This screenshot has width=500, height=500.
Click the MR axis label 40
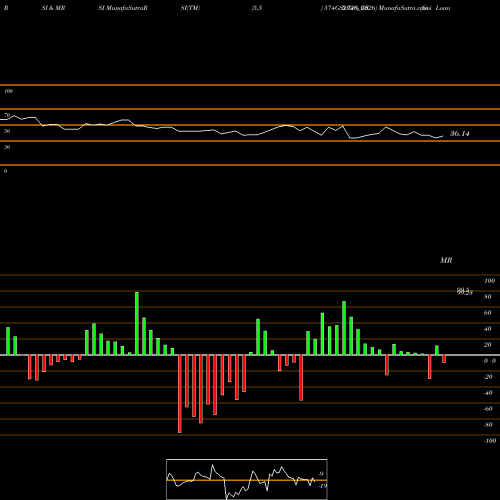pyautogui.click(x=487, y=329)
